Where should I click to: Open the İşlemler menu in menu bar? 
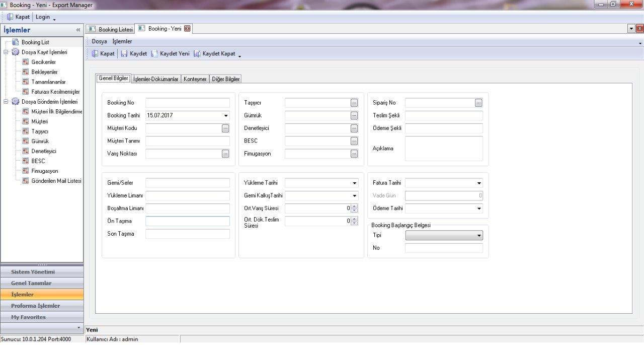[122, 42]
